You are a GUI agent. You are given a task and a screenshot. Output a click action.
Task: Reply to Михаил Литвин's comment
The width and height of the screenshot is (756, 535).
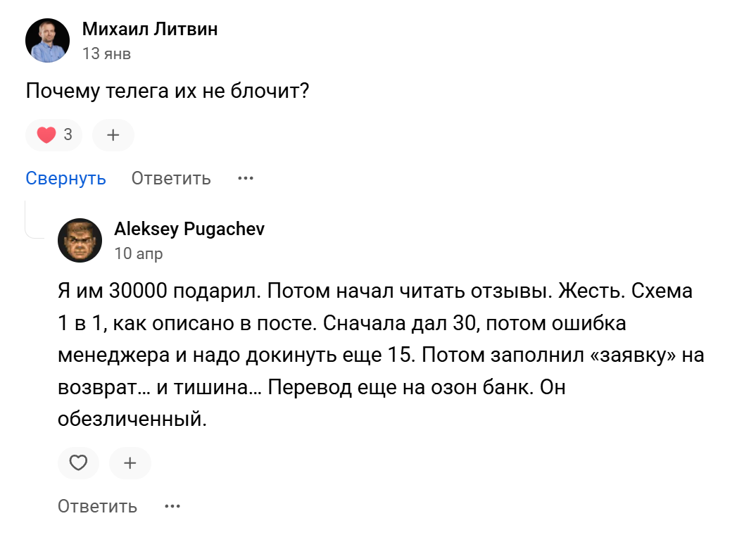click(x=171, y=179)
